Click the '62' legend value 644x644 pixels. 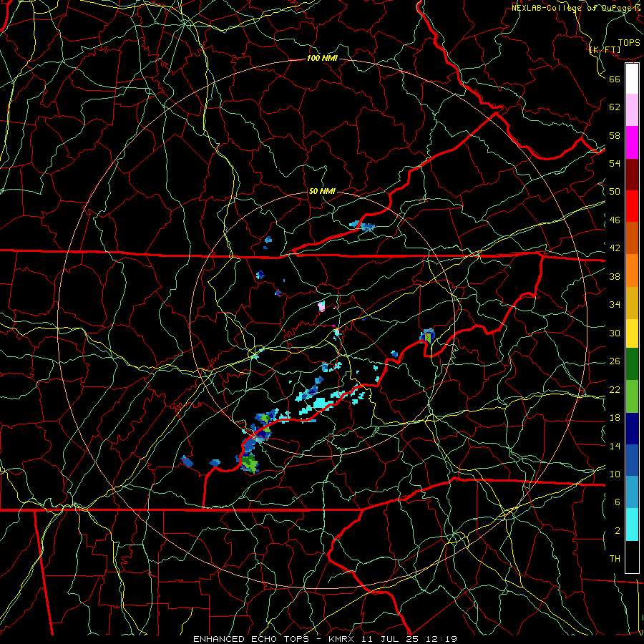pos(615,107)
